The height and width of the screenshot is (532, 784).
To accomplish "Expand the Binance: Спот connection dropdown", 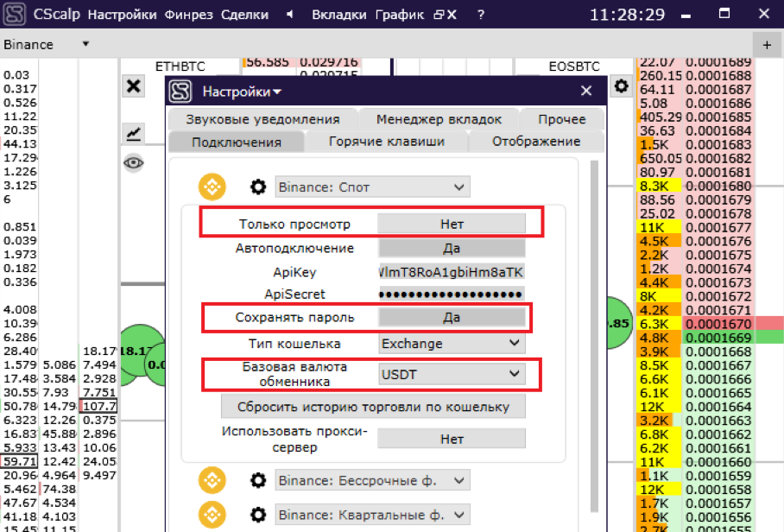I will [372, 187].
